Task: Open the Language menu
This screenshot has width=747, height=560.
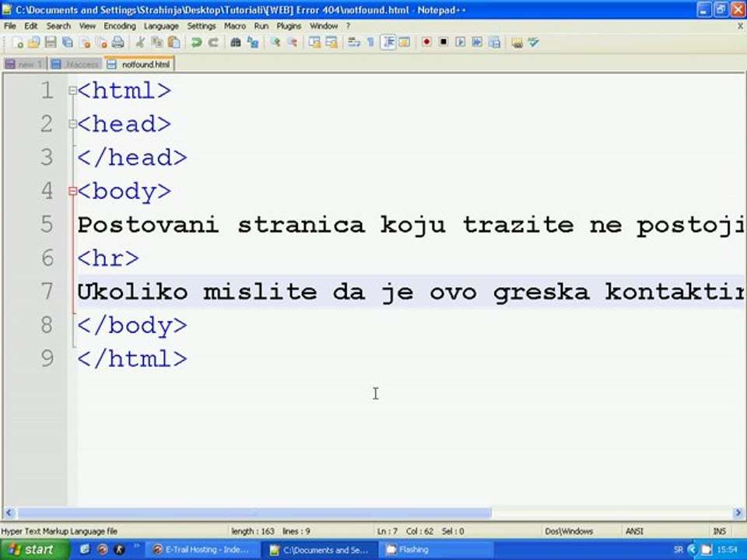Action: 161,26
